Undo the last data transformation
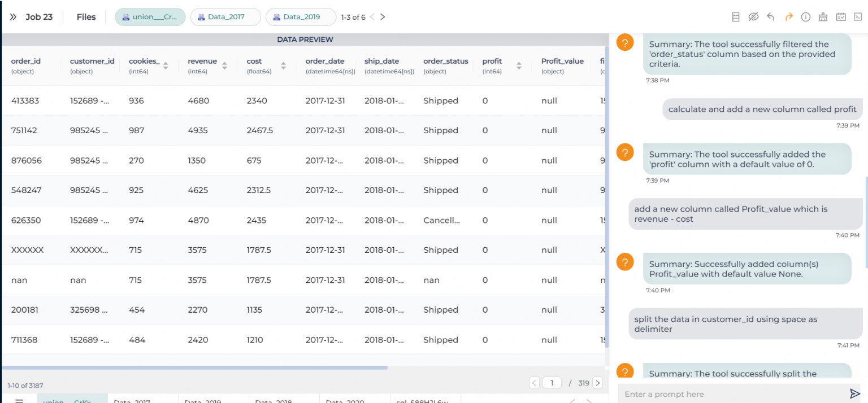This screenshot has width=868, height=403. click(771, 17)
